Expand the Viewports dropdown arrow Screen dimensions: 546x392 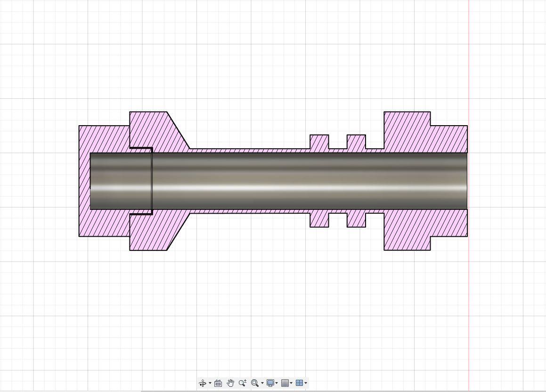pyautogui.click(x=306, y=384)
